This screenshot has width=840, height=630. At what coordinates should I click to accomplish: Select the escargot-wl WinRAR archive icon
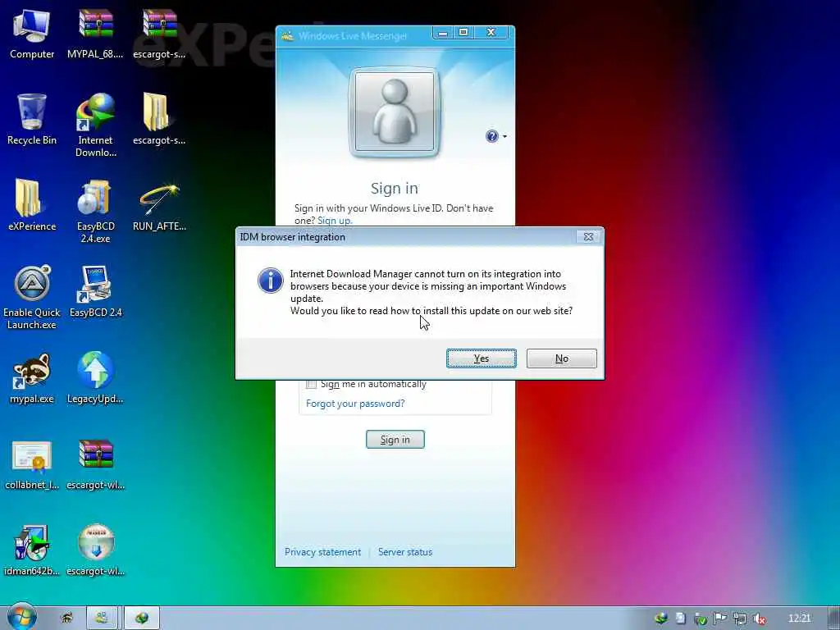click(x=95, y=464)
